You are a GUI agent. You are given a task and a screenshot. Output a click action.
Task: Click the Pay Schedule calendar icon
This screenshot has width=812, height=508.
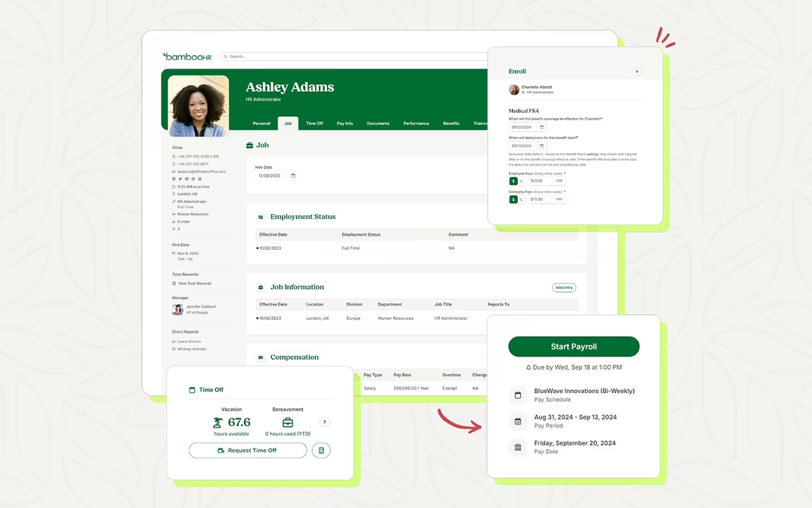[x=517, y=395]
